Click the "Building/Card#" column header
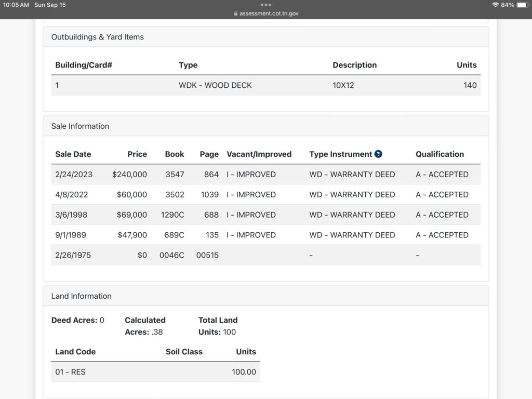The image size is (532, 399). pos(84,65)
